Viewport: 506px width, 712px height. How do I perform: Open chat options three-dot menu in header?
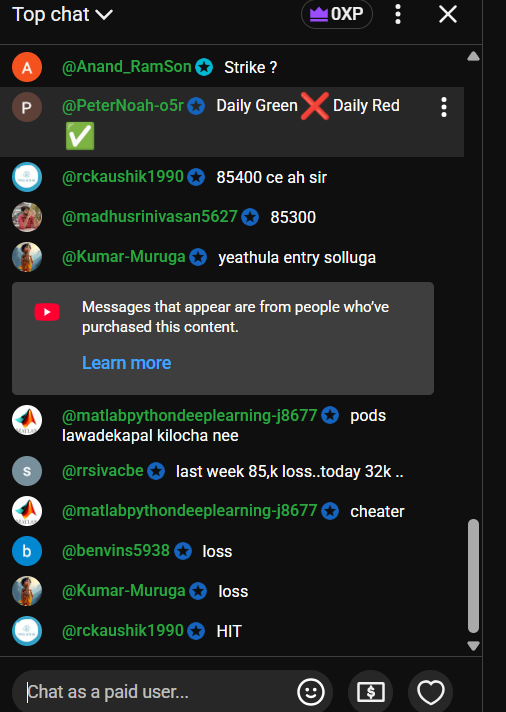point(398,15)
